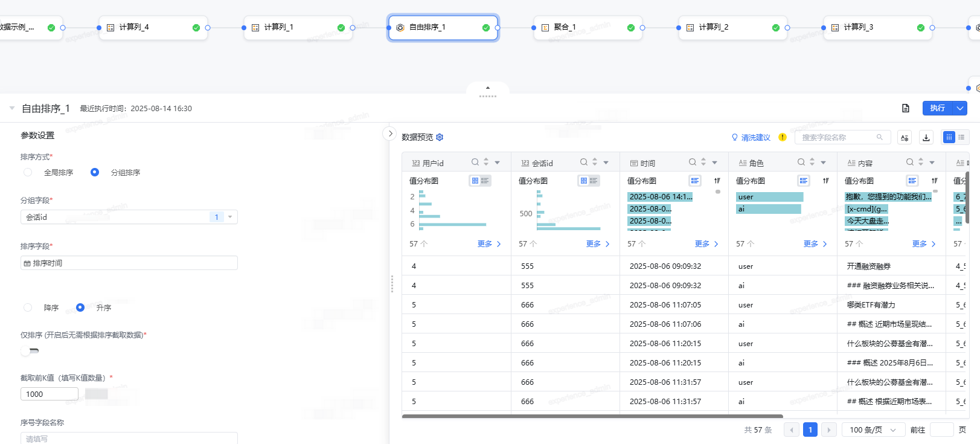Viewport: 980px width, 444px height.
Task: Toggle the 仅排序 switch
Action: click(30, 351)
